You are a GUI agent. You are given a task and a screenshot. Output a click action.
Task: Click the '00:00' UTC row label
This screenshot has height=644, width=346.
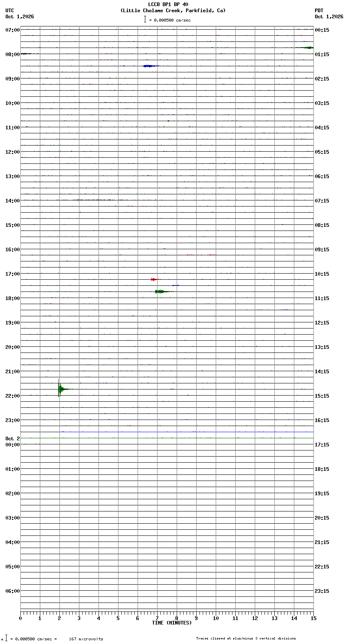tap(13, 445)
